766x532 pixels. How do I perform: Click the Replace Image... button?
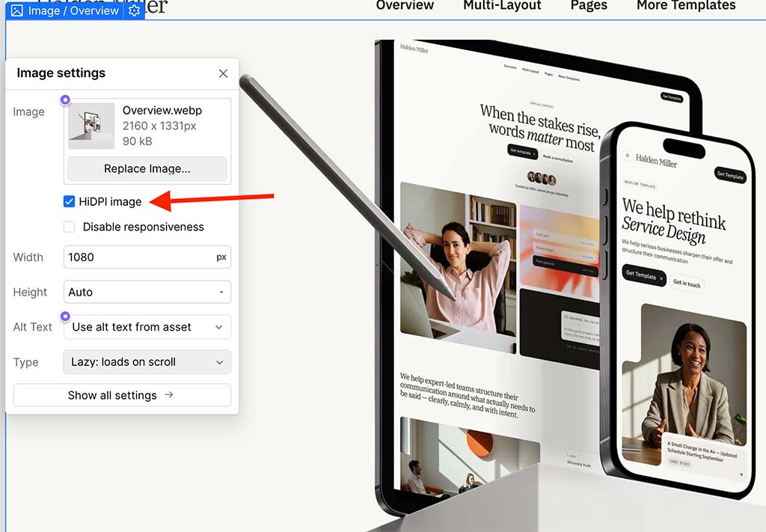point(147,168)
